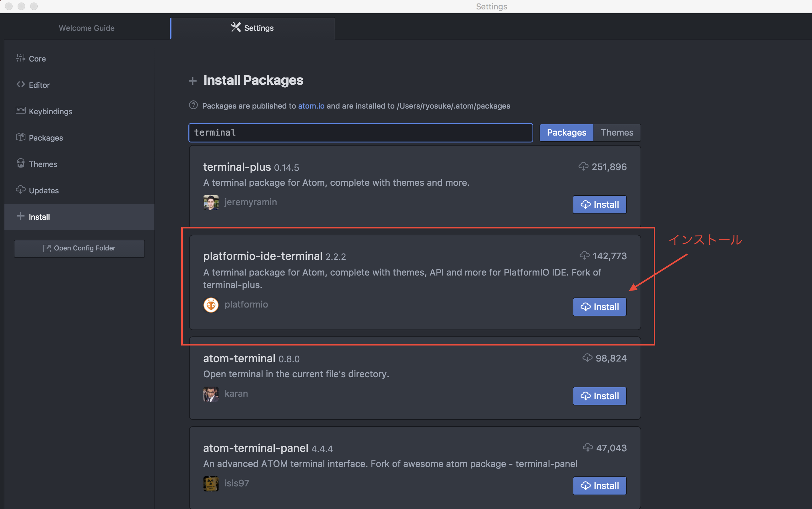812x509 pixels.
Task: Focus the package search field containing terminal
Action: pyautogui.click(x=361, y=133)
